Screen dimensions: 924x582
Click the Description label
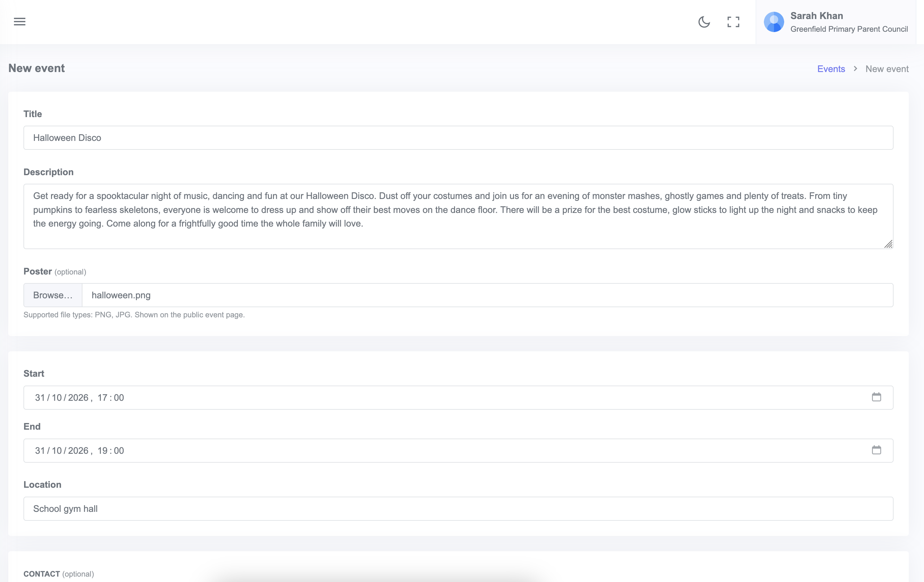48,172
